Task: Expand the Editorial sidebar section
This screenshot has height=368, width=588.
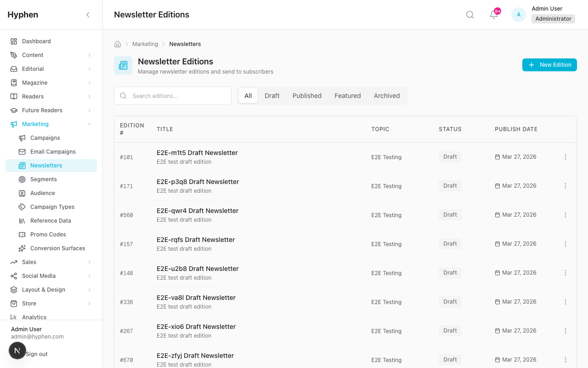Action: (x=51, y=69)
